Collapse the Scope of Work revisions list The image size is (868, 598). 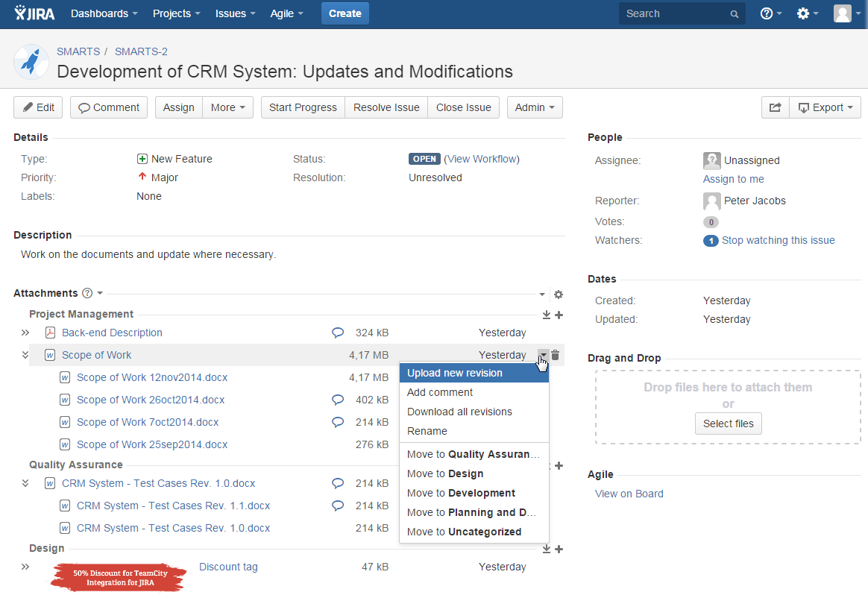[x=25, y=355]
